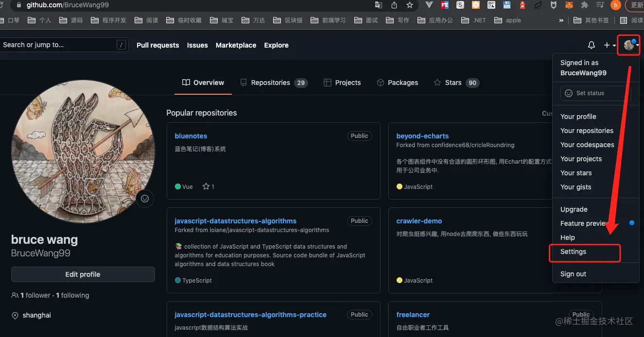The image size is (644, 337).
Task: Click the orange Chrome profile avatar
Action: click(616, 5)
